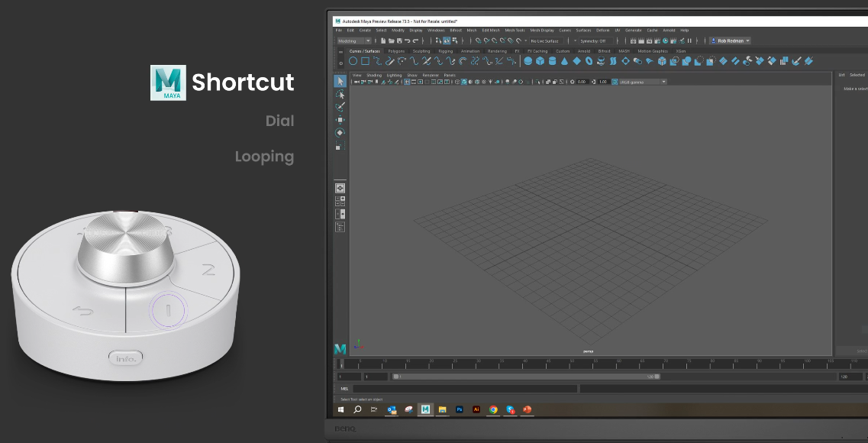
Task: Click the cylinder primitive shelf icon
Action: pos(552,61)
